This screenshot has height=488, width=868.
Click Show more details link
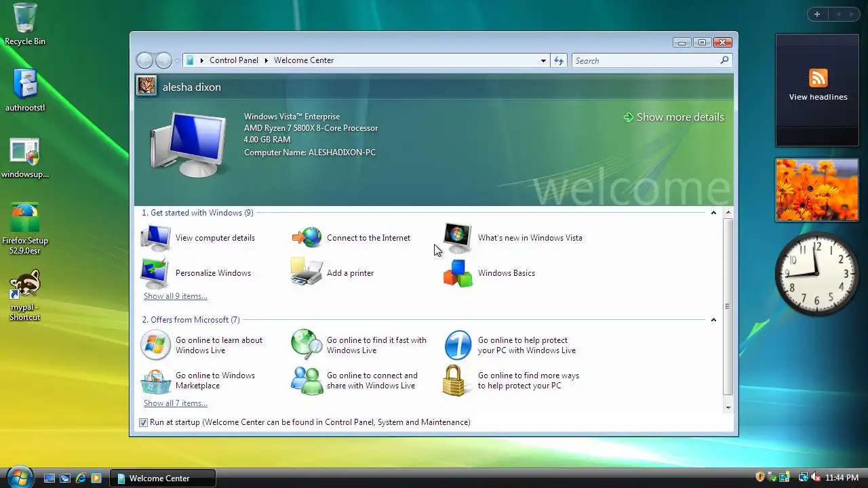(673, 117)
